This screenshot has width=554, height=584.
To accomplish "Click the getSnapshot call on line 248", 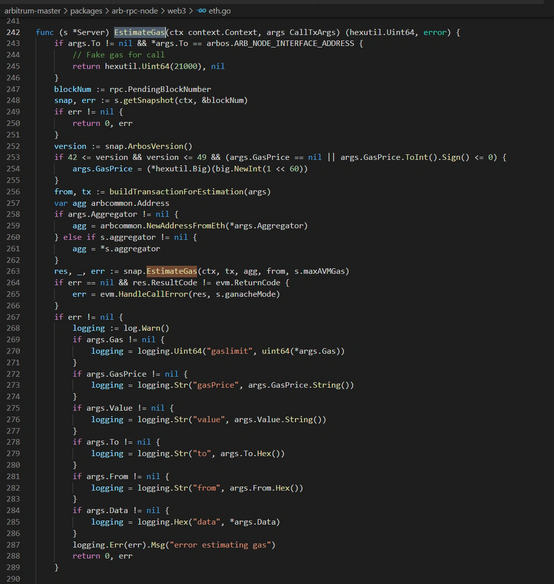I will [148, 100].
